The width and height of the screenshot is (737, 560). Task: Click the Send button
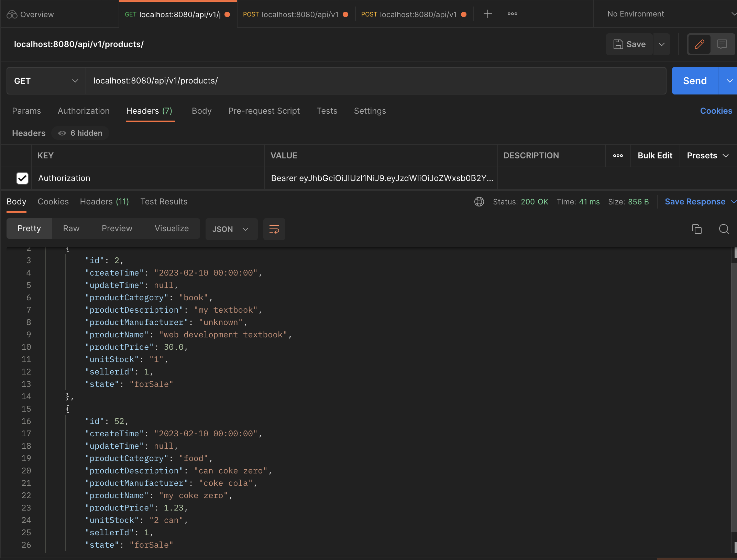coord(694,81)
